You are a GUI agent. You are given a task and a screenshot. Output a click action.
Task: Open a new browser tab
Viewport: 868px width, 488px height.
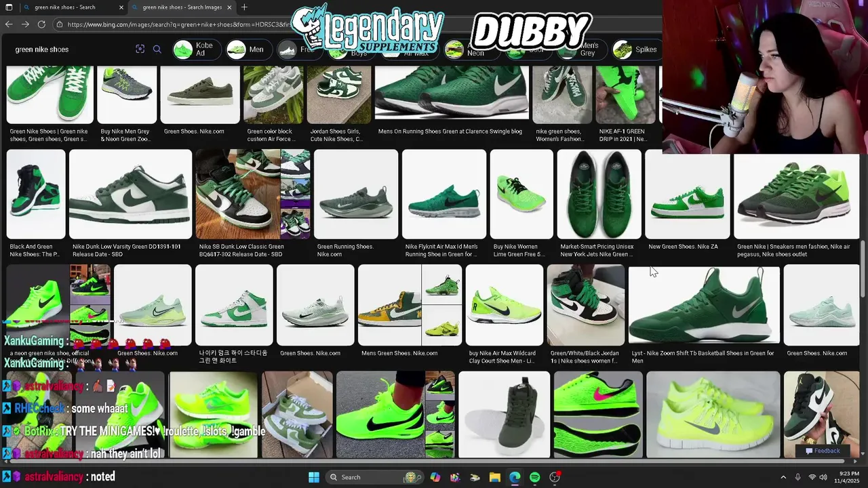(244, 7)
